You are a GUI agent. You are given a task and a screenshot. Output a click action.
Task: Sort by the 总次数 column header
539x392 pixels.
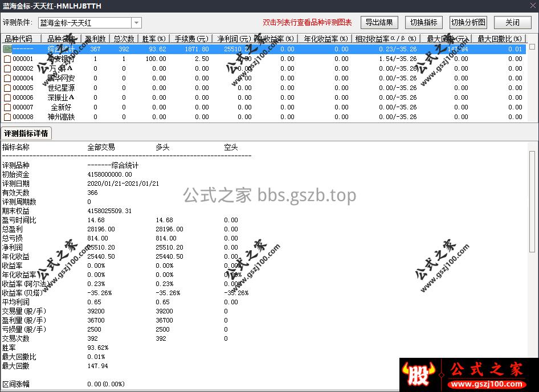point(124,39)
